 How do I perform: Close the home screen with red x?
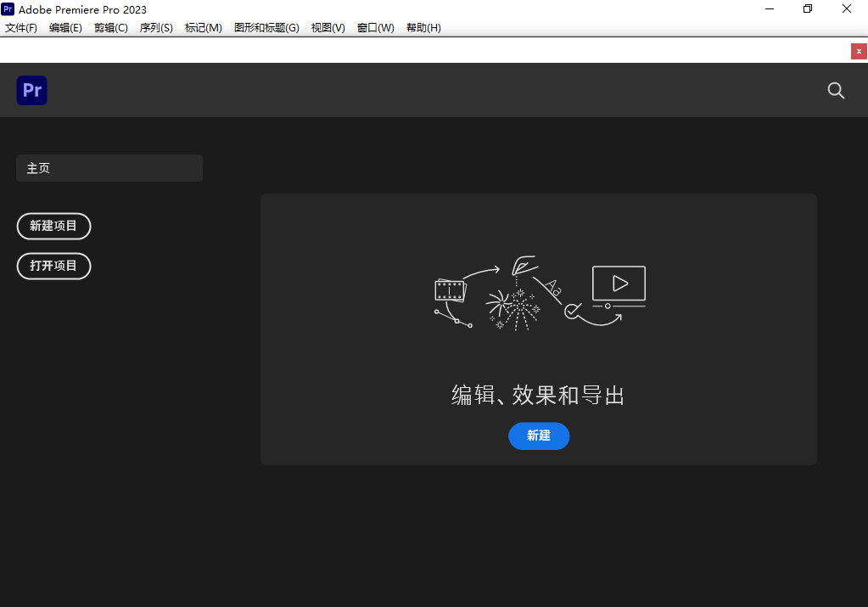(859, 51)
